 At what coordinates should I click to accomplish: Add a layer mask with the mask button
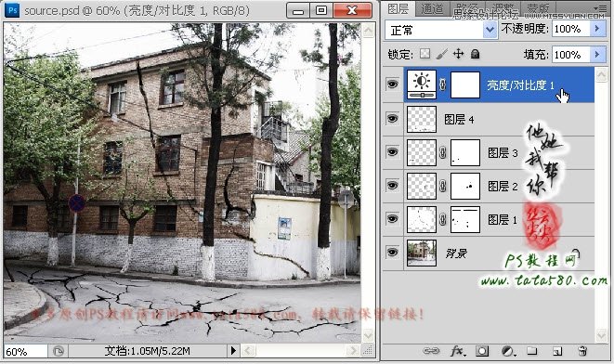point(482,351)
